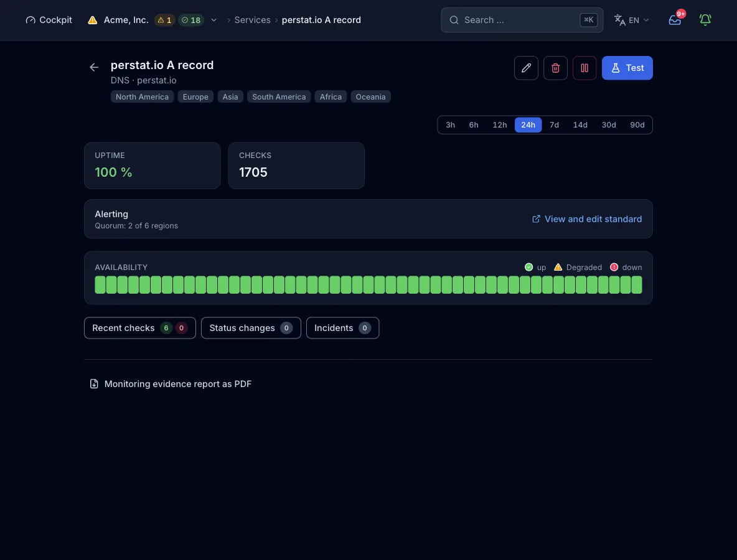Click the red down legend icon

pyautogui.click(x=614, y=268)
